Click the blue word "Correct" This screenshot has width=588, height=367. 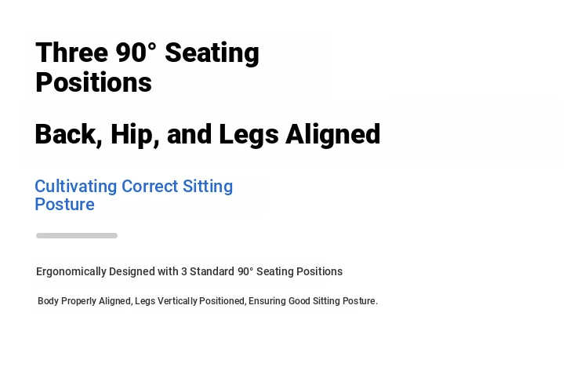click(150, 187)
